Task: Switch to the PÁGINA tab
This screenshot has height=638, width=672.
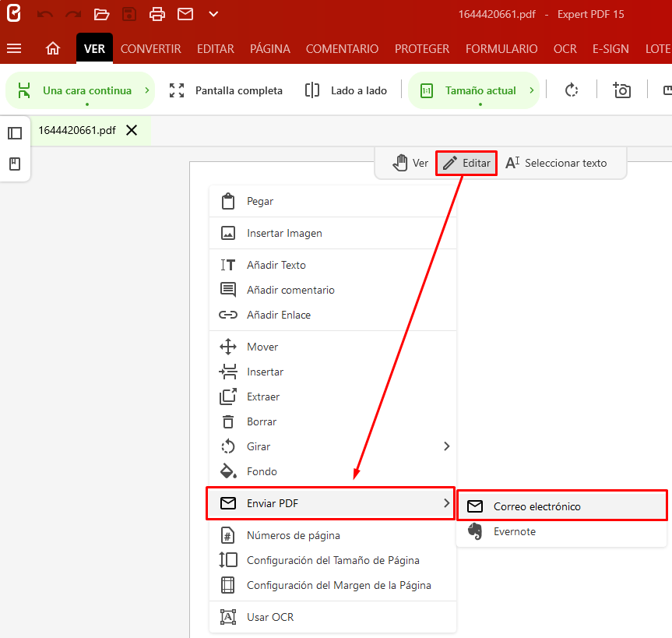Action: pyautogui.click(x=270, y=48)
